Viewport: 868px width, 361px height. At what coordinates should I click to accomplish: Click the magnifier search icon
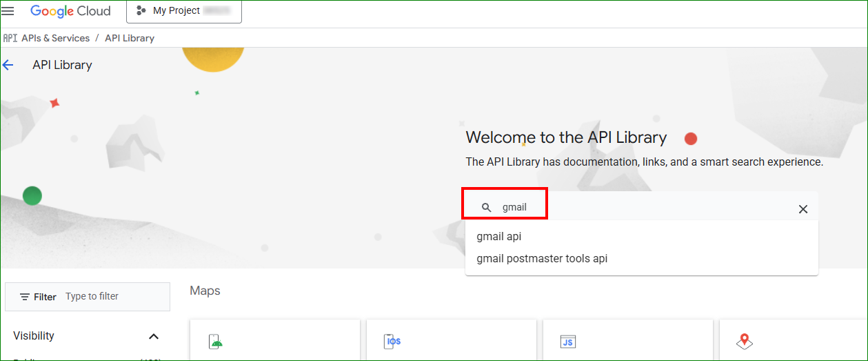tap(486, 208)
